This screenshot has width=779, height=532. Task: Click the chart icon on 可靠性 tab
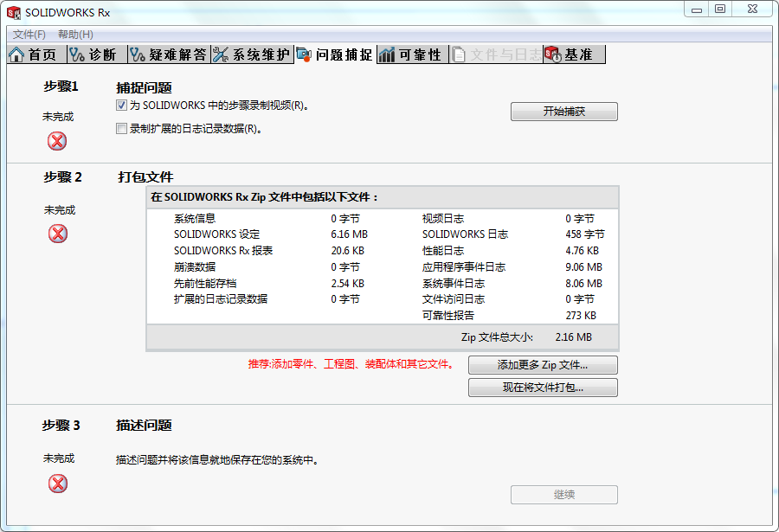(x=387, y=54)
